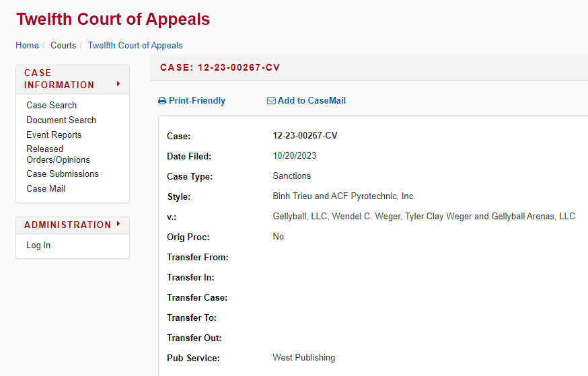Click the envelope icon beside Add to CaseMail
Screen dimensions: 588x376
(x=271, y=101)
